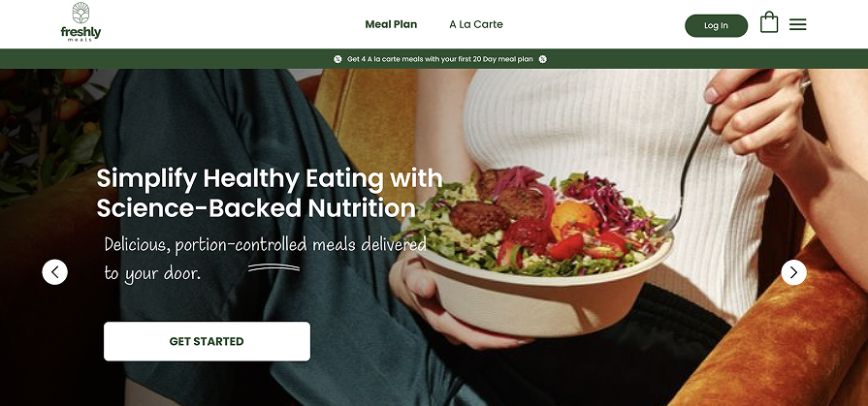Open the A La Carte navigation item
The image size is (868, 406).
476,24
